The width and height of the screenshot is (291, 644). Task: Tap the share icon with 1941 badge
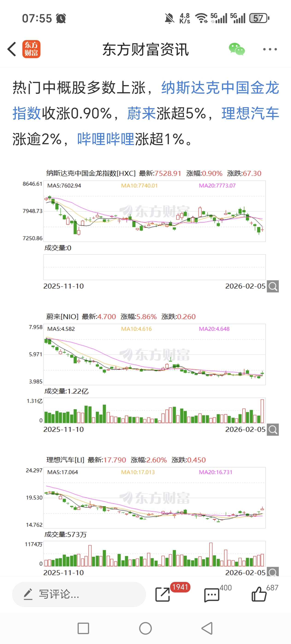point(163,594)
